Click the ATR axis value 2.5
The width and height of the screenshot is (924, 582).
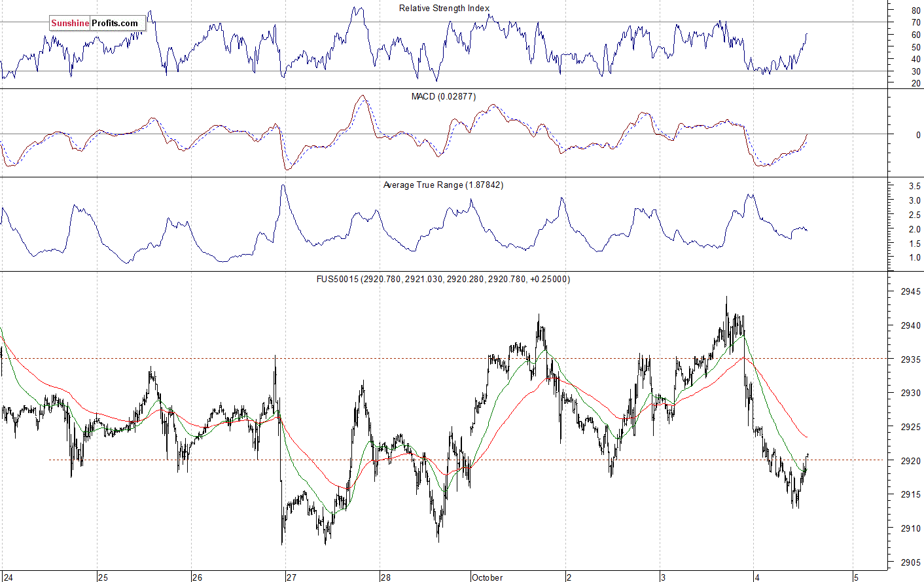coord(914,215)
